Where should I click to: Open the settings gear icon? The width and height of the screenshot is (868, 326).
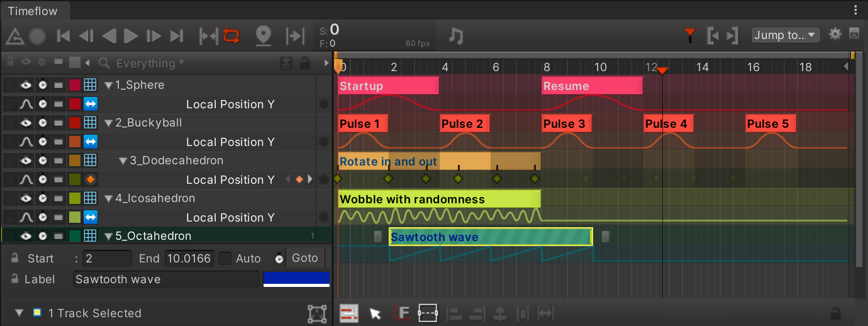tap(835, 34)
